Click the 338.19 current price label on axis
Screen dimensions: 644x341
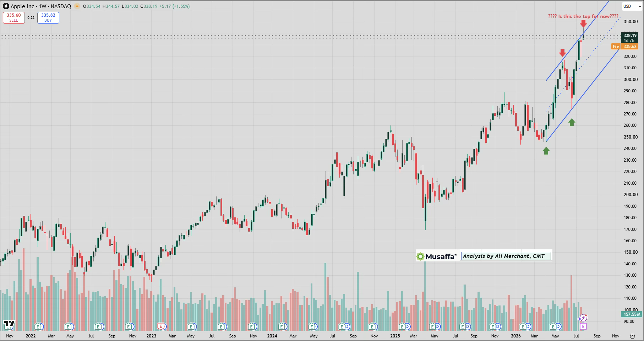[x=630, y=38]
